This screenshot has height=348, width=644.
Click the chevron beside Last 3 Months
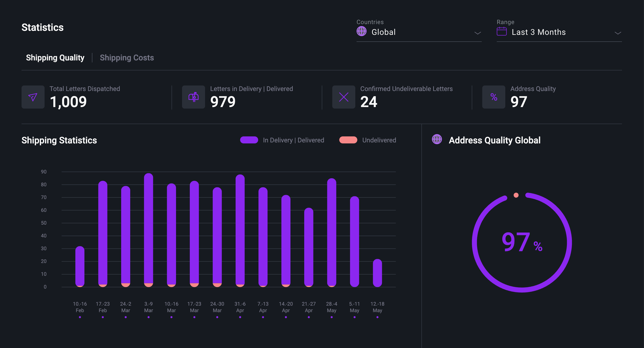click(x=618, y=33)
